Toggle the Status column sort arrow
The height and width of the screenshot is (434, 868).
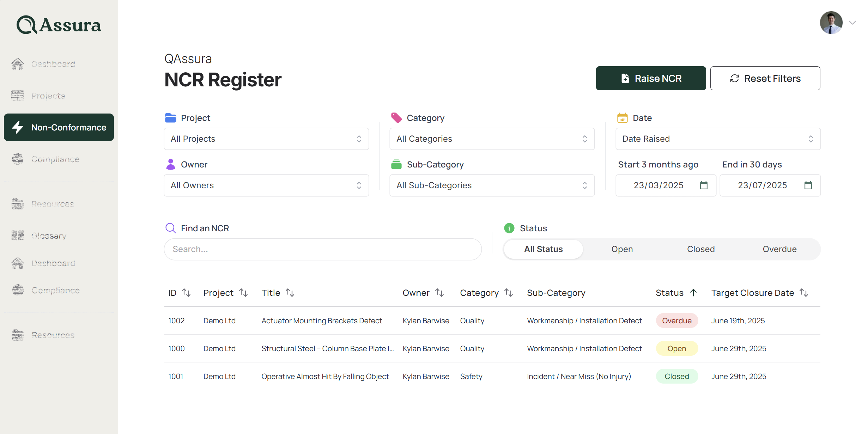pos(693,293)
